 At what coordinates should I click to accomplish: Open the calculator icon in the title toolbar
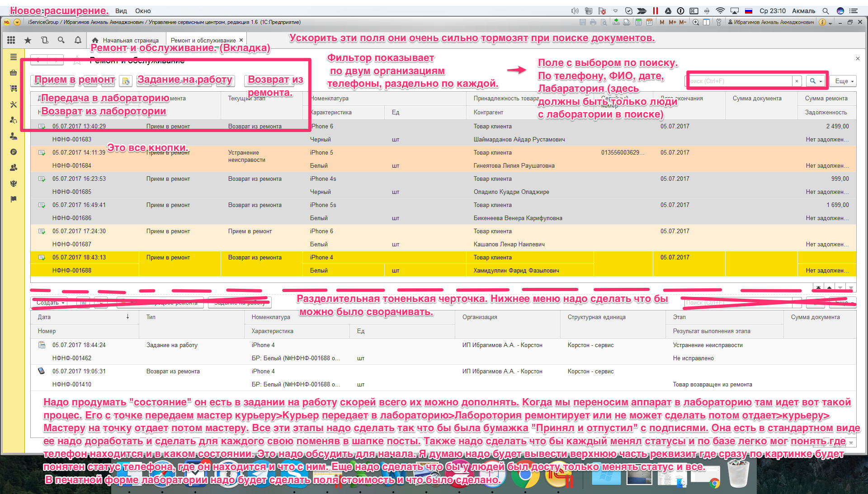(x=638, y=22)
